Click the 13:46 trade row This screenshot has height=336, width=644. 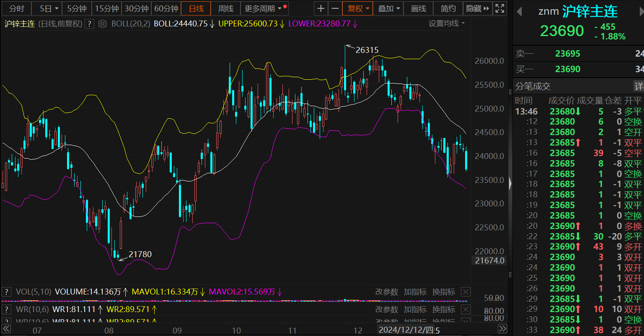point(578,111)
